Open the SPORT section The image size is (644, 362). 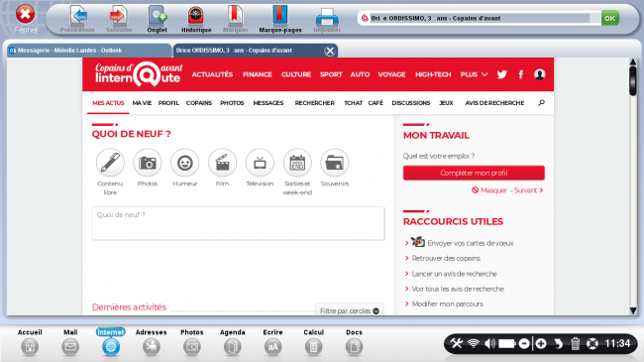331,74
